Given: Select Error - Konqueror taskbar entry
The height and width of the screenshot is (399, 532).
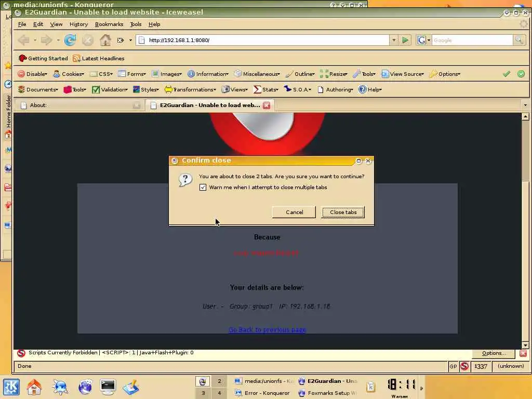Looking at the screenshot, I should tap(262, 393).
